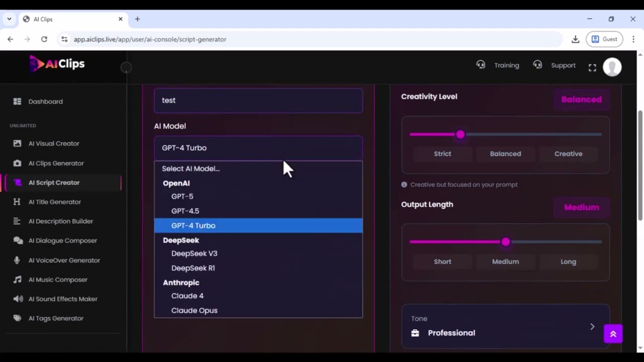
Task: Click the page vertical scrollbar
Action: (x=640, y=165)
